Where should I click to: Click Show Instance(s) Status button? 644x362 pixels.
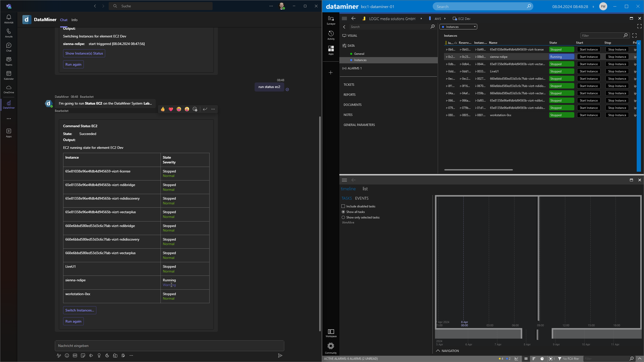(x=84, y=53)
